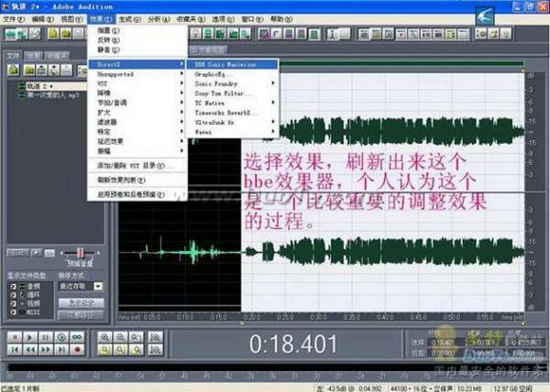Select GraphicEq in the DirectX submenu
550x392 pixels.
(x=232, y=74)
